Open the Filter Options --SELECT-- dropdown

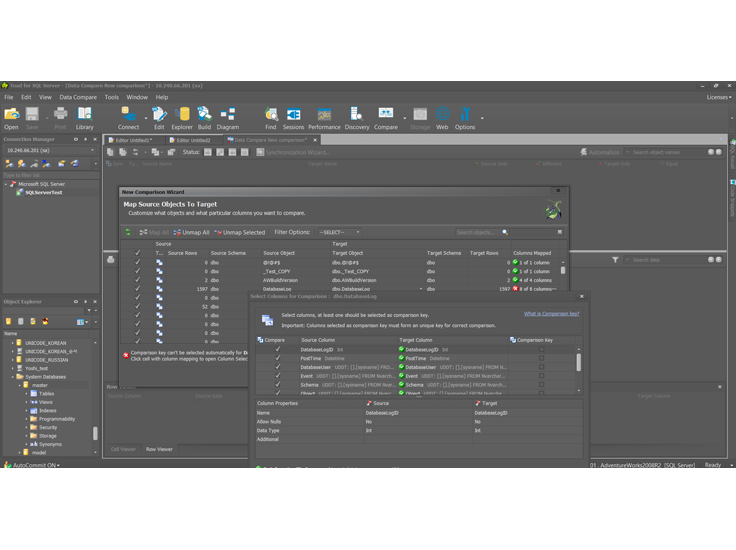pyautogui.click(x=339, y=232)
